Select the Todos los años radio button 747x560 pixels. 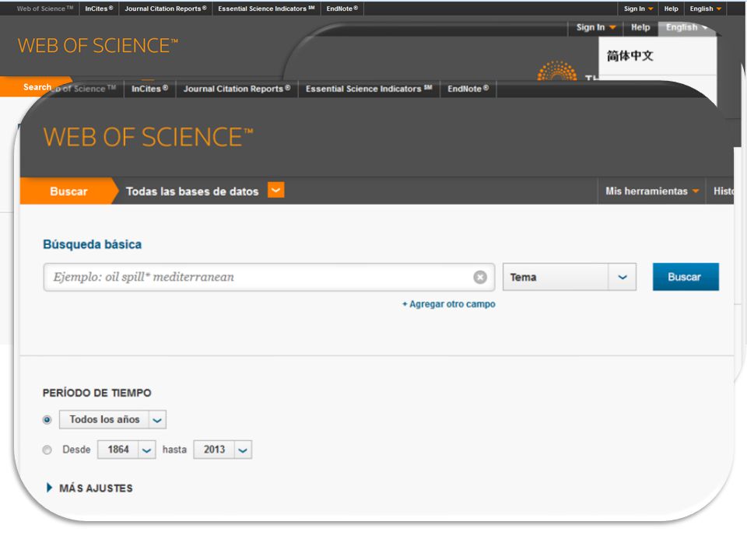pyautogui.click(x=47, y=419)
